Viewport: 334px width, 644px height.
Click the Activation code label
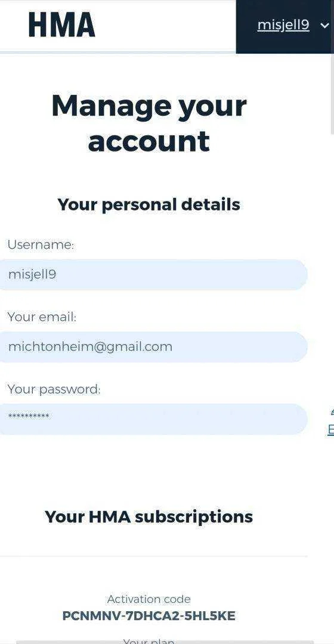click(x=149, y=599)
